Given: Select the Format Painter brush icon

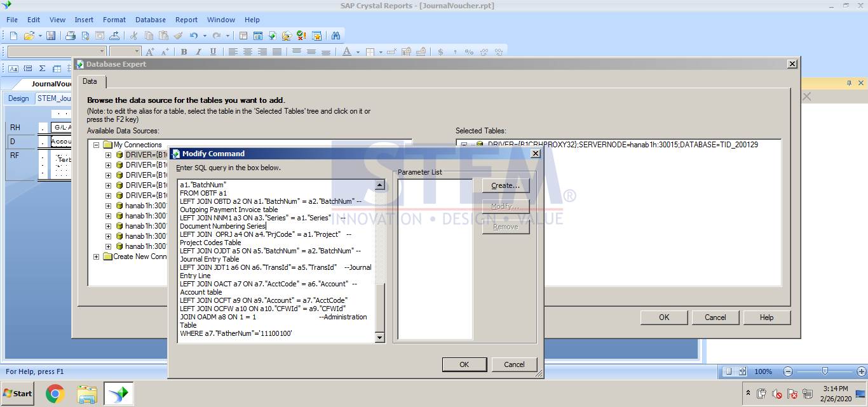Looking at the screenshot, I should [x=178, y=36].
